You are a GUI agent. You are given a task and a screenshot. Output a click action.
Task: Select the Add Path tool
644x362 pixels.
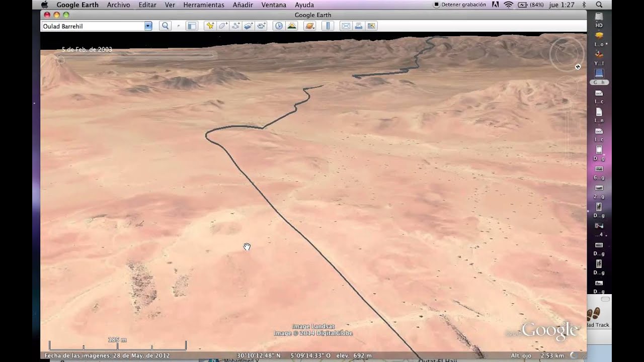[236, 26]
